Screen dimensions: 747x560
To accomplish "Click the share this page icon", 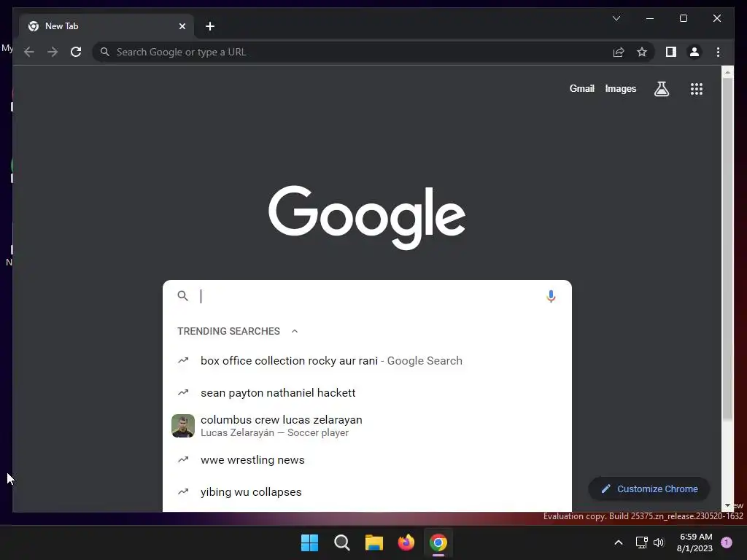I will (x=619, y=52).
